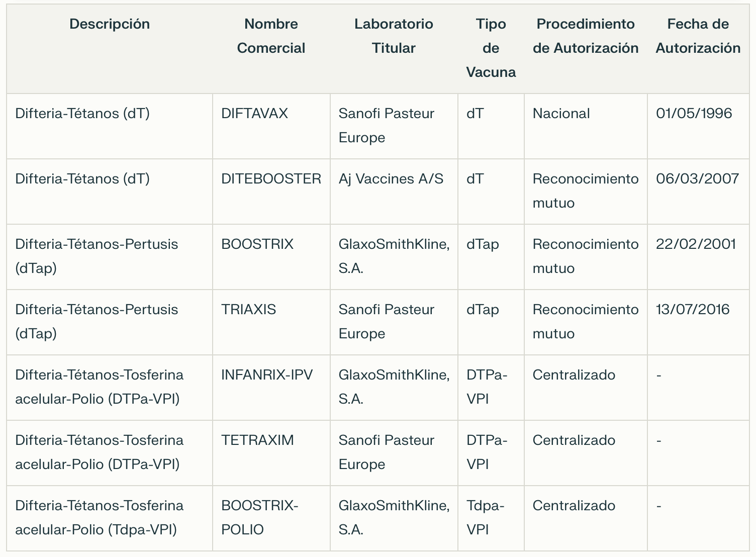
Task: Select the DITEBOOSTER cell
Action: click(271, 179)
